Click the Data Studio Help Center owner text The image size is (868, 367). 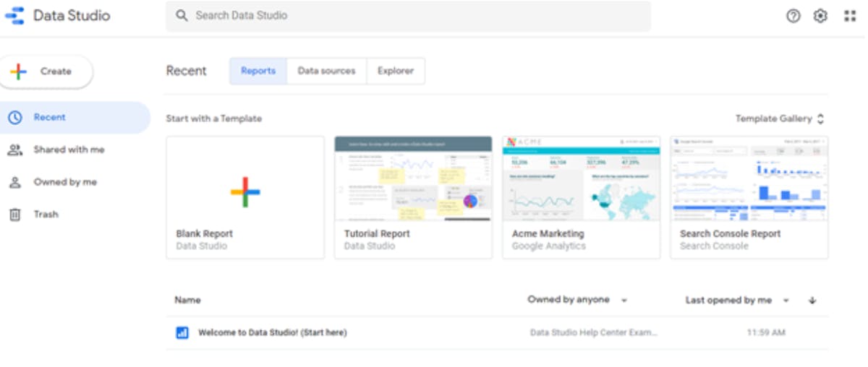pos(595,333)
